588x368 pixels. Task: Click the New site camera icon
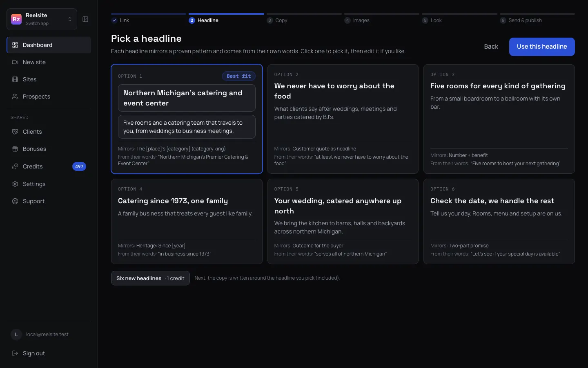tap(15, 62)
